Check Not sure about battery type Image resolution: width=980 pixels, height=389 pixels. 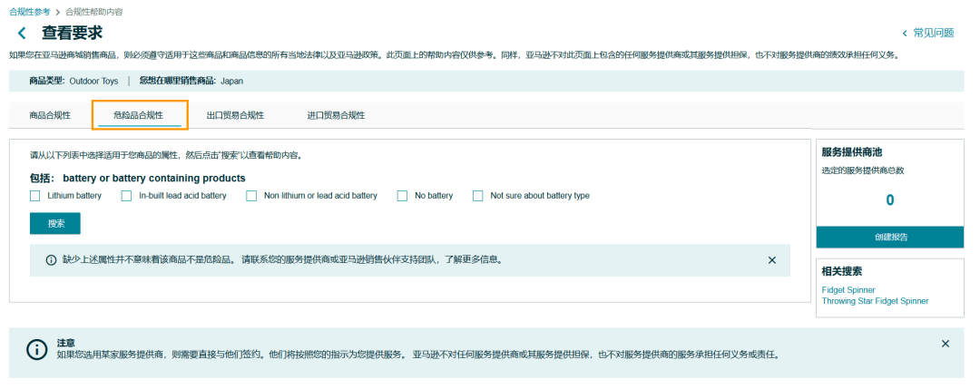[x=478, y=196]
